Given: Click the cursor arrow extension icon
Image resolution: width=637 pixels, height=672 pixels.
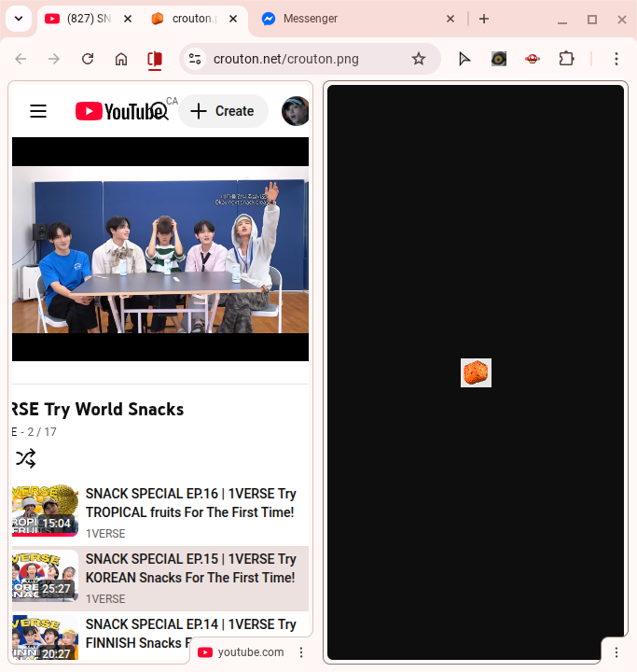Looking at the screenshot, I should coord(464,59).
